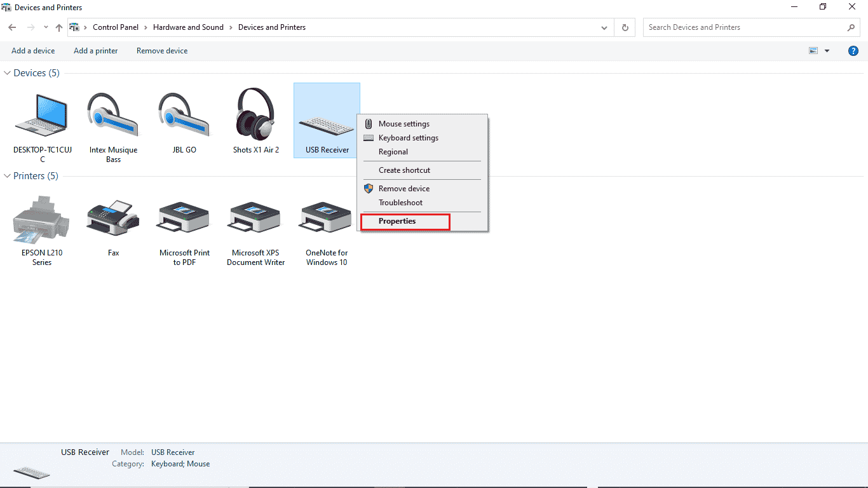
Task: Select the USB Receiver keyboard icon
Action: coord(327,126)
